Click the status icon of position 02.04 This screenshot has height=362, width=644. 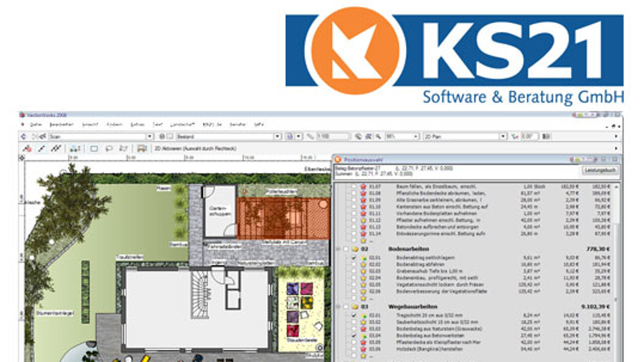point(363,278)
